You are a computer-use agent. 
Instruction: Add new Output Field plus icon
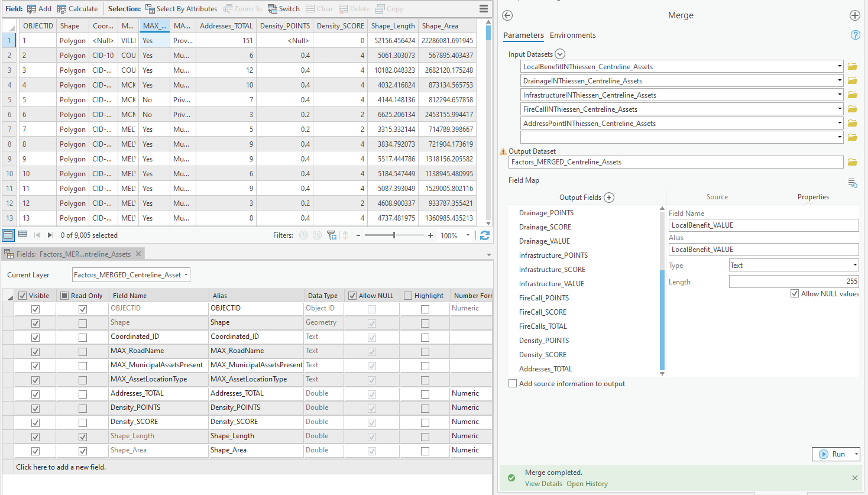(x=609, y=198)
